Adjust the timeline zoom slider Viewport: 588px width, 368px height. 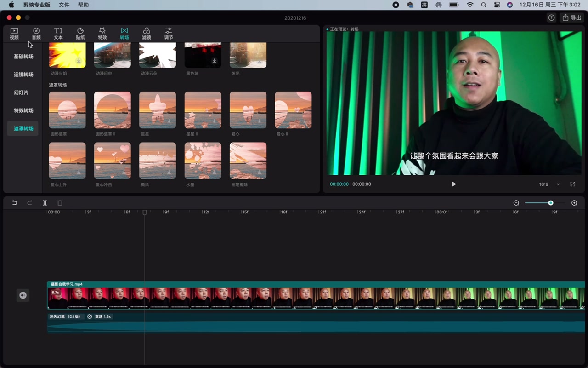point(550,203)
